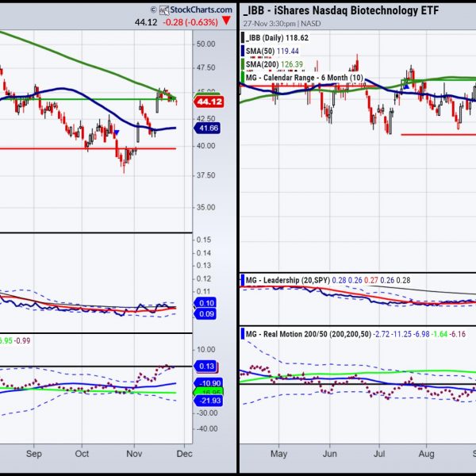Select the -0.99 value in left momentum panel
Image resolution: width=476 pixels, height=476 pixels.
pos(22,341)
